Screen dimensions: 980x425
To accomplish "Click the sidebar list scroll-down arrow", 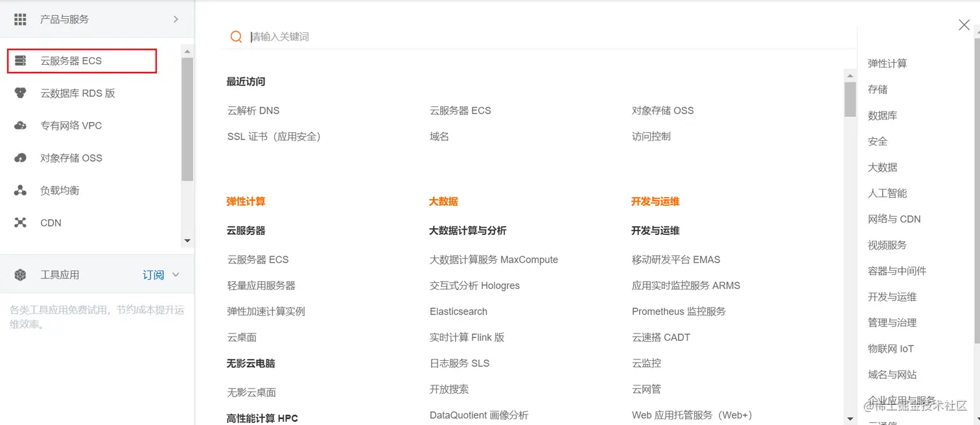I will pyautogui.click(x=187, y=241).
